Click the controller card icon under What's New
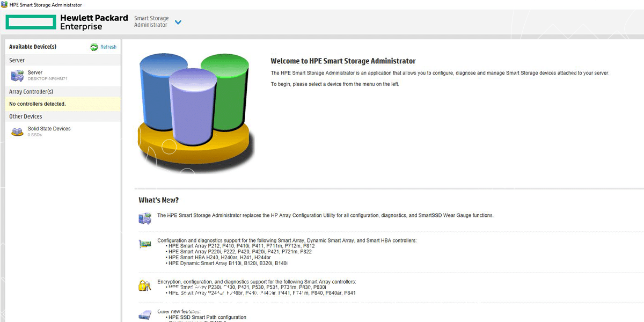Image resolution: width=644 pixels, height=322 pixels. pyautogui.click(x=144, y=244)
